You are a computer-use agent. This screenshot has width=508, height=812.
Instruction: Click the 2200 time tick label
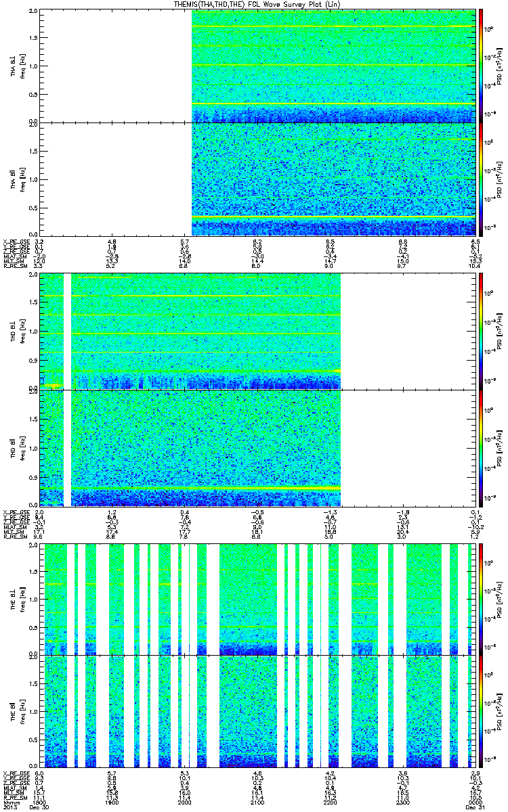pos(330,801)
